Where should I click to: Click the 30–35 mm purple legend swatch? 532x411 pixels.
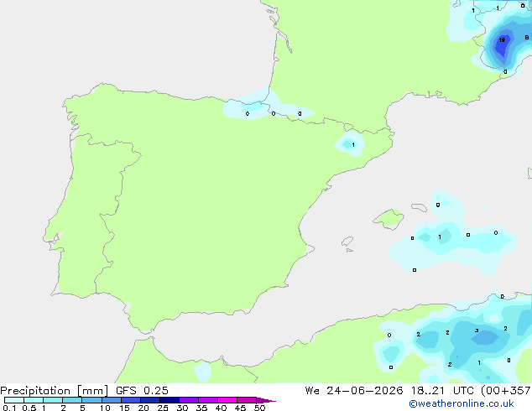click(x=189, y=400)
